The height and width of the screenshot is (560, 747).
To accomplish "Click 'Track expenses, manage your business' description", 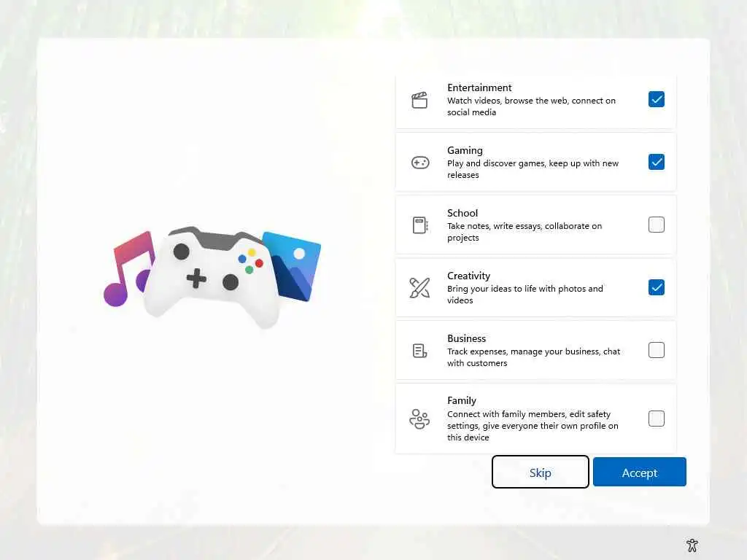I will 533,357.
